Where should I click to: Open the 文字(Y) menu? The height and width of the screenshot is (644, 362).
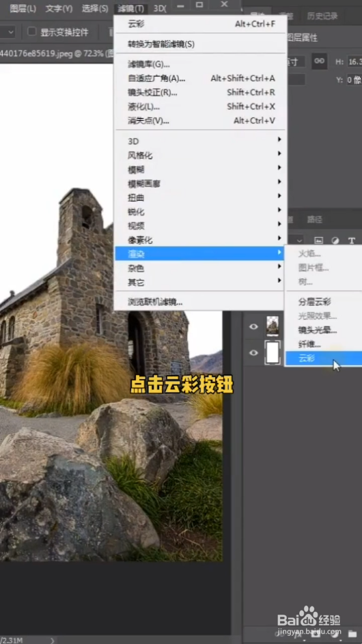point(59,8)
